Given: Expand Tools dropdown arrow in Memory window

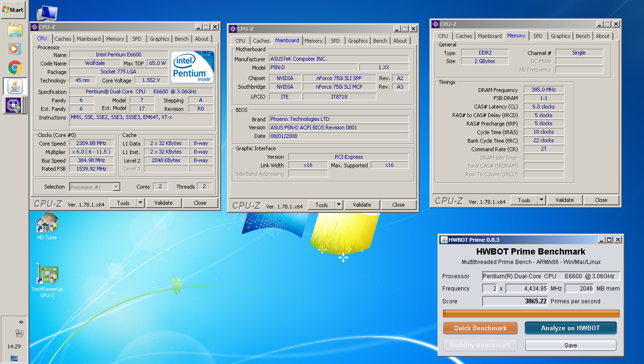Looking at the screenshot, I should [x=541, y=200].
